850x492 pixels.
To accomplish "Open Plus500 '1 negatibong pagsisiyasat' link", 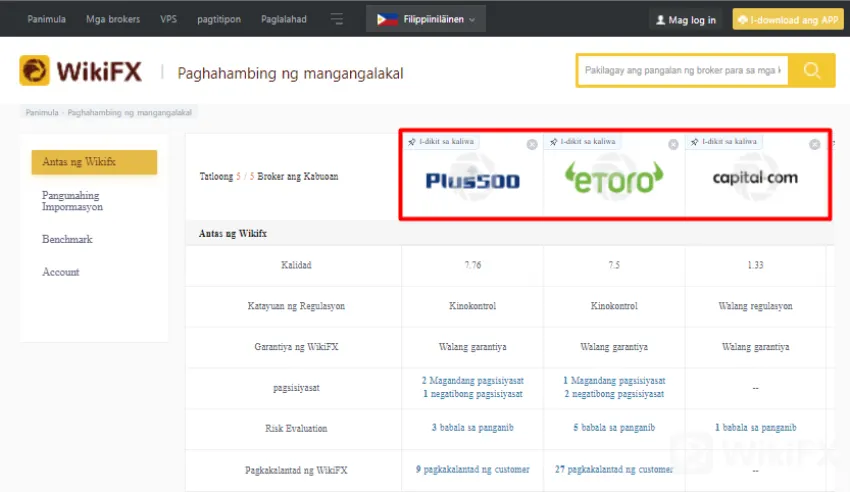I will [473, 394].
